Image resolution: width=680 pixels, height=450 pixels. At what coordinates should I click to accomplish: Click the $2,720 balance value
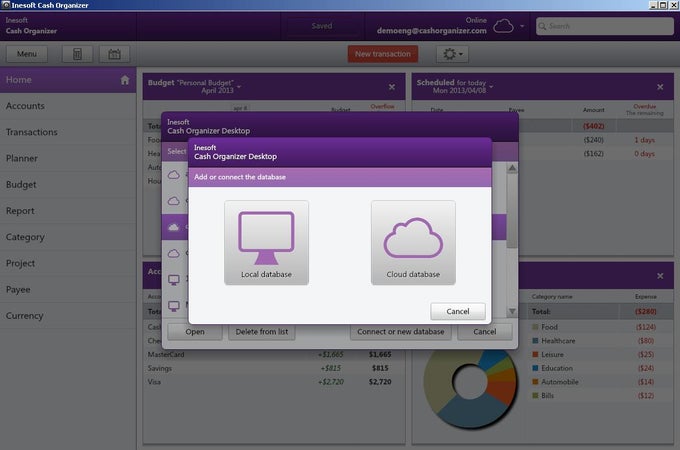click(380, 382)
